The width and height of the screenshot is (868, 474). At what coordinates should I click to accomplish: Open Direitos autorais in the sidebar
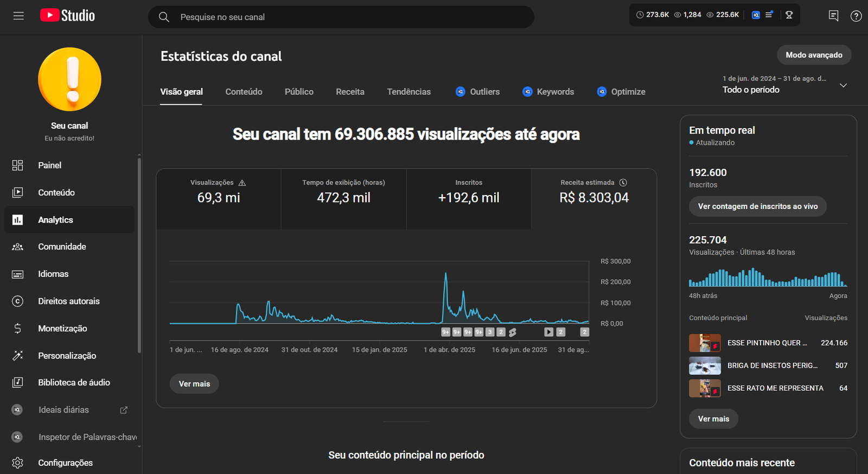pos(69,301)
